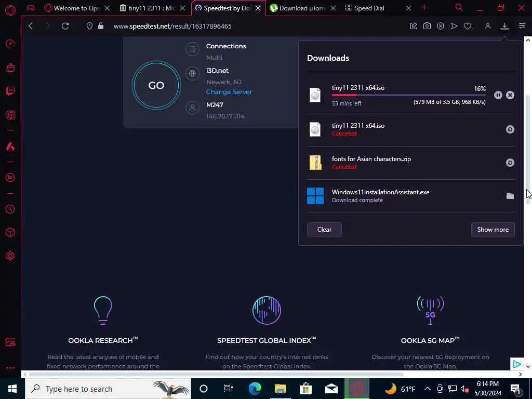Close the Welcome to Opera tab

(107, 8)
